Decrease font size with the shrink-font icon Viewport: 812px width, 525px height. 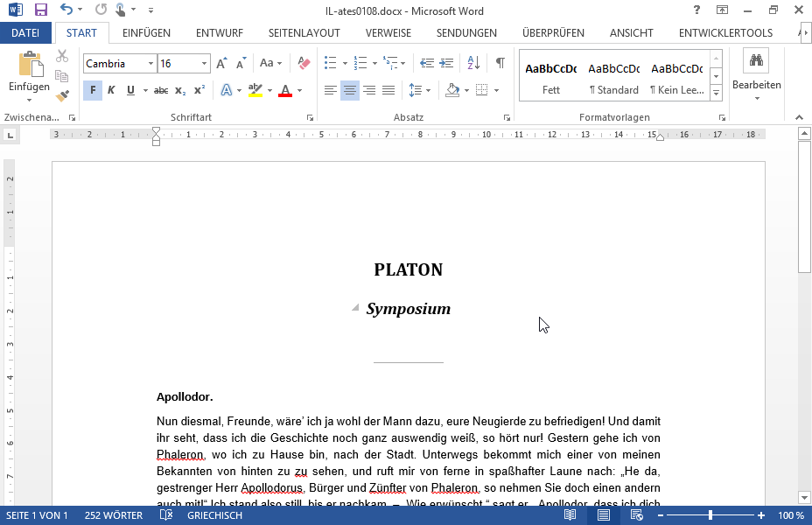(x=241, y=64)
